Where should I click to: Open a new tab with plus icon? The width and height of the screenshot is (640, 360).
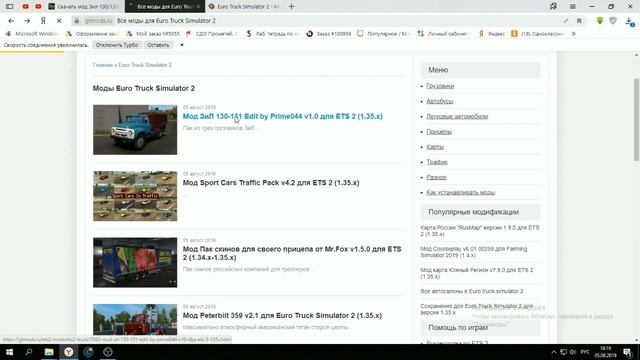pyautogui.click(x=291, y=7)
